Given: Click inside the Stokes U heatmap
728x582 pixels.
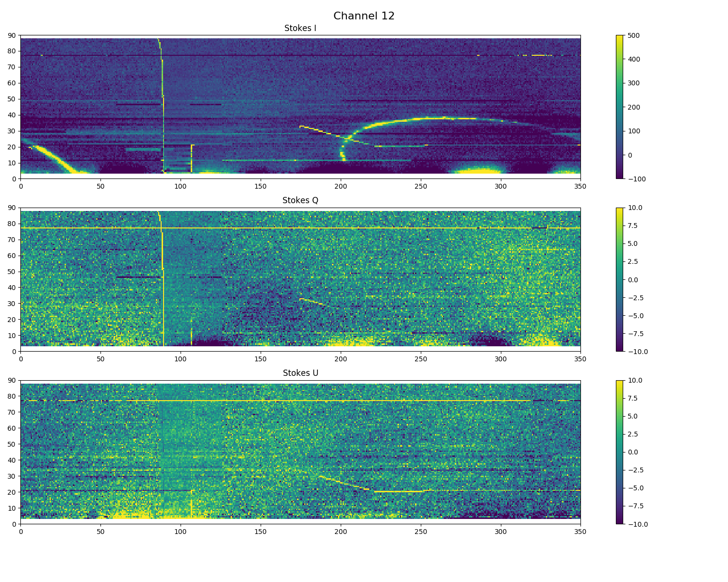Looking at the screenshot, I should tap(300, 452).
